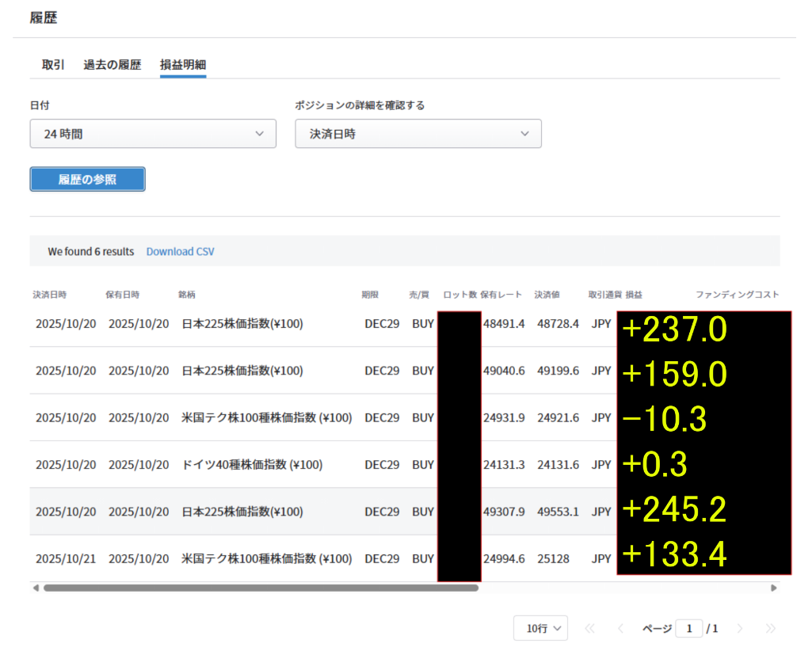The image size is (812, 655).
Task: Click the scrollbar right arrow
Action: [774, 588]
